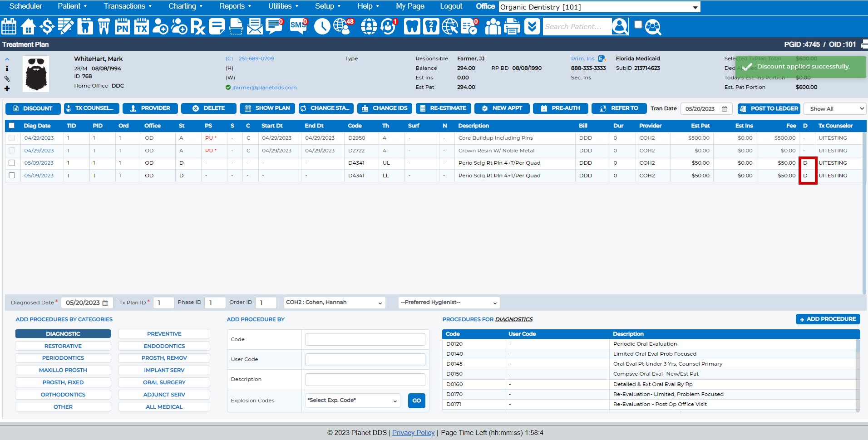Click the document scan icon
The width and height of the screenshot is (868, 440).
[x=236, y=26]
